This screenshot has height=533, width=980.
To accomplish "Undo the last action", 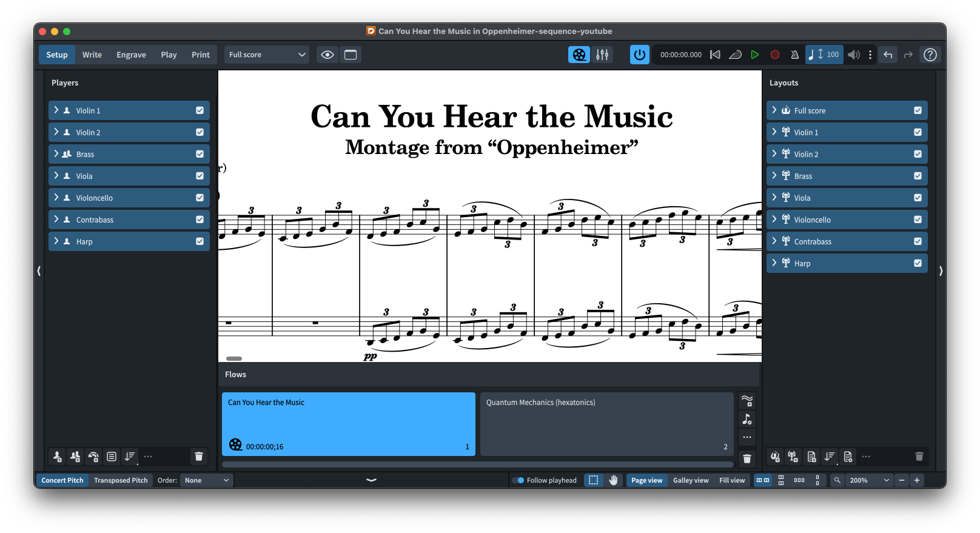I will pos(888,55).
